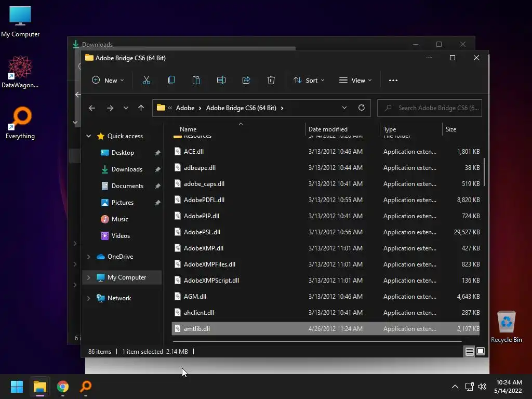
Task: Sort by the Date modified column header
Action: 328,129
